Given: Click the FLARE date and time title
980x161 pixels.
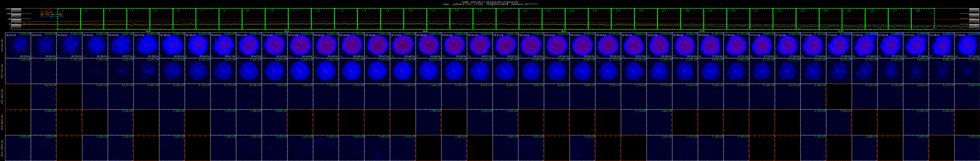Looking at the screenshot, I should coord(490,2).
